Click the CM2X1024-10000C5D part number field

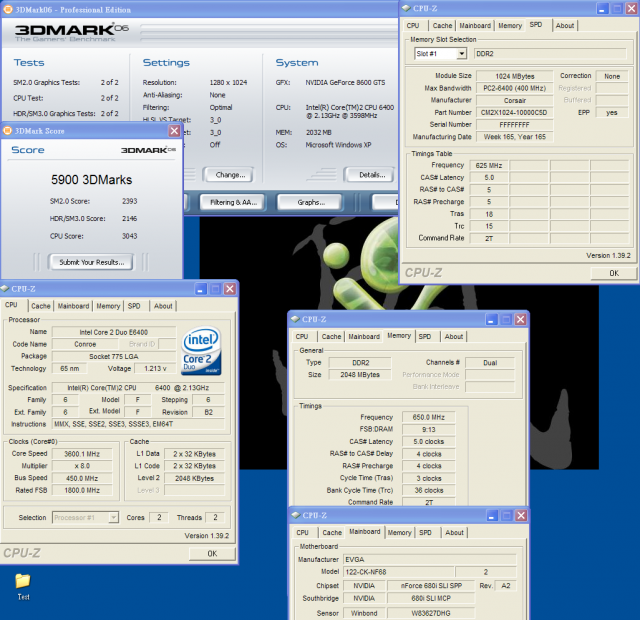point(514,112)
